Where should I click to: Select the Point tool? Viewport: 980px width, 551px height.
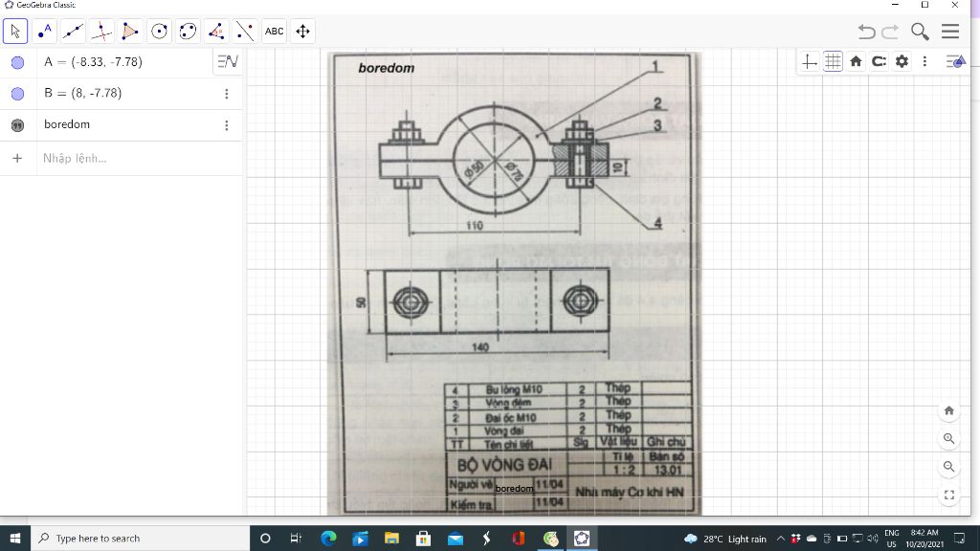44,32
